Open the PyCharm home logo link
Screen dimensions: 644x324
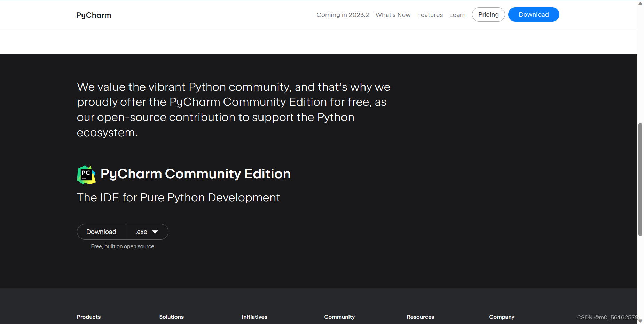coord(94,15)
